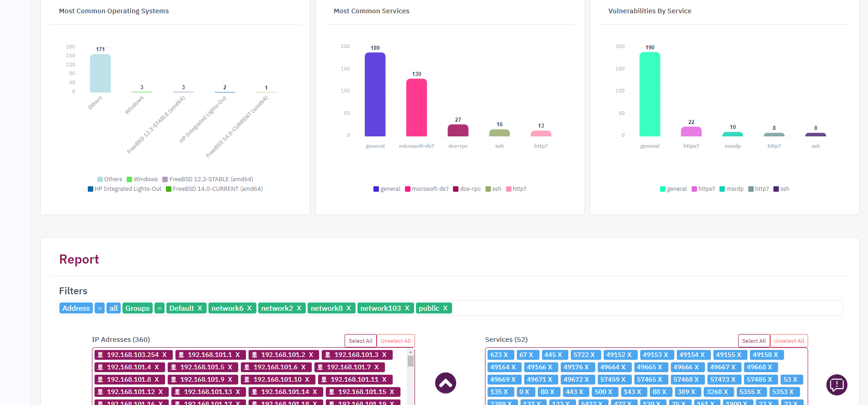
Task: Click the host icon on 192.168.101.15
Action: point(332,392)
